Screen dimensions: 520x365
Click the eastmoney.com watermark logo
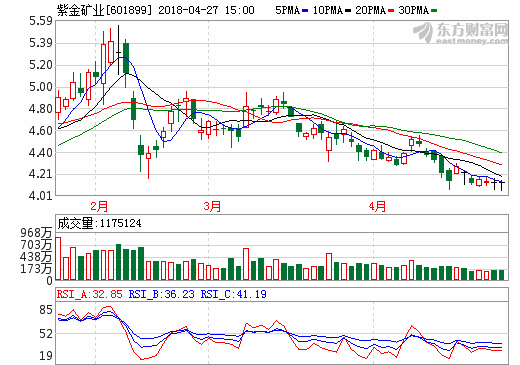coord(461,33)
